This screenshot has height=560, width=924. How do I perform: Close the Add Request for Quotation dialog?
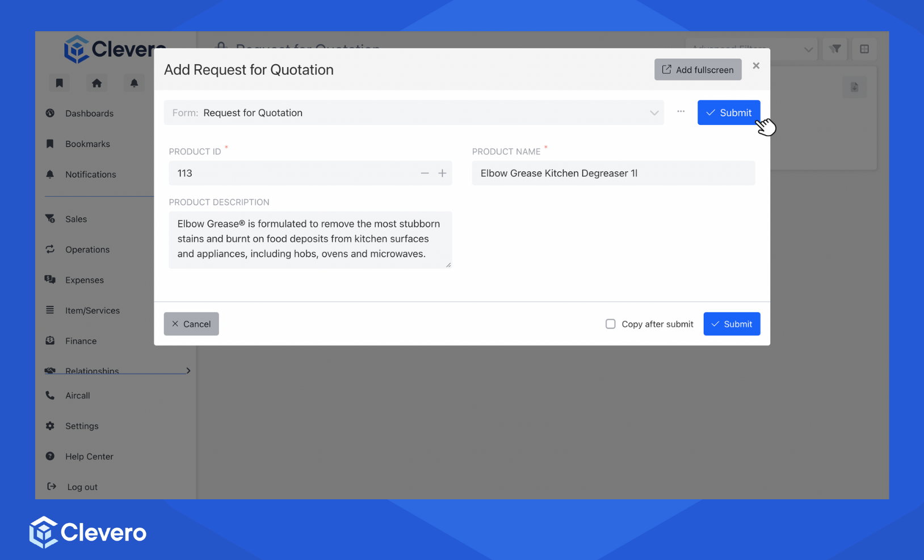(x=756, y=66)
